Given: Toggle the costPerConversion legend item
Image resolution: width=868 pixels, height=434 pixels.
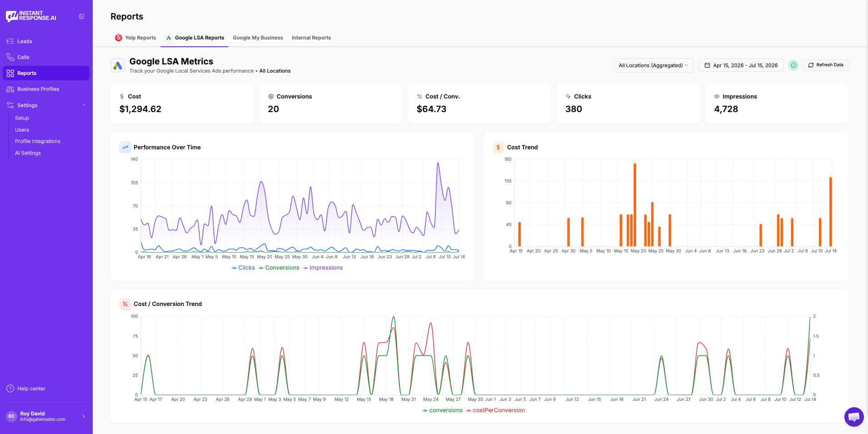Looking at the screenshot, I should pyautogui.click(x=495, y=410).
